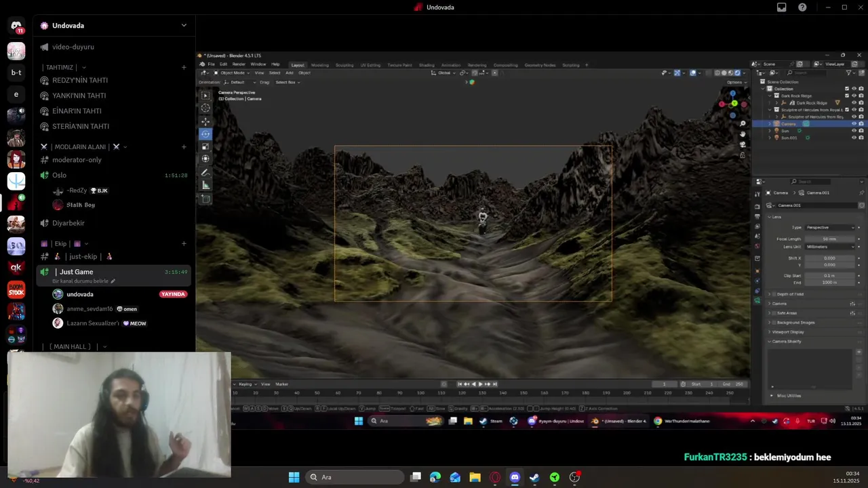Toggle the camera view icon in viewport
868x488 pixels.
pyautogui.click(x=743, y=144)
